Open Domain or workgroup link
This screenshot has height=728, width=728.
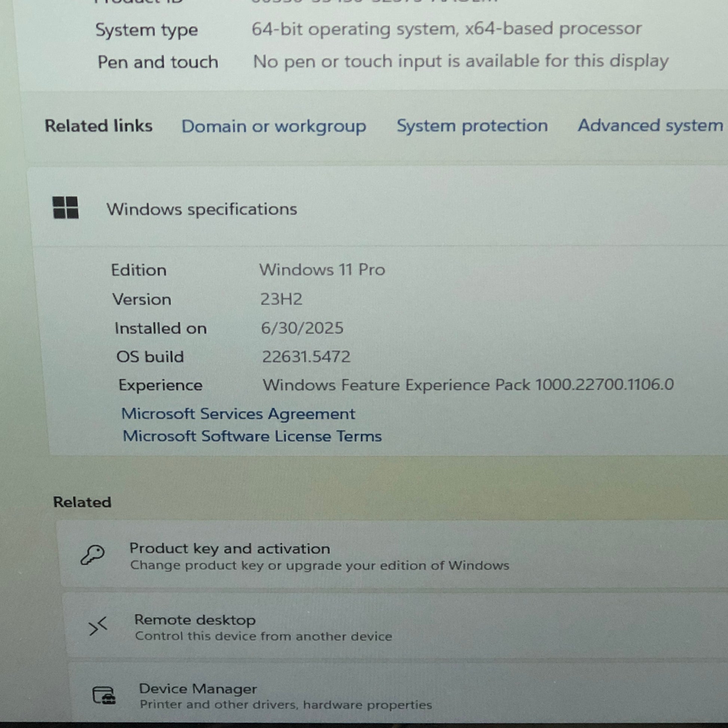(273, 126)
